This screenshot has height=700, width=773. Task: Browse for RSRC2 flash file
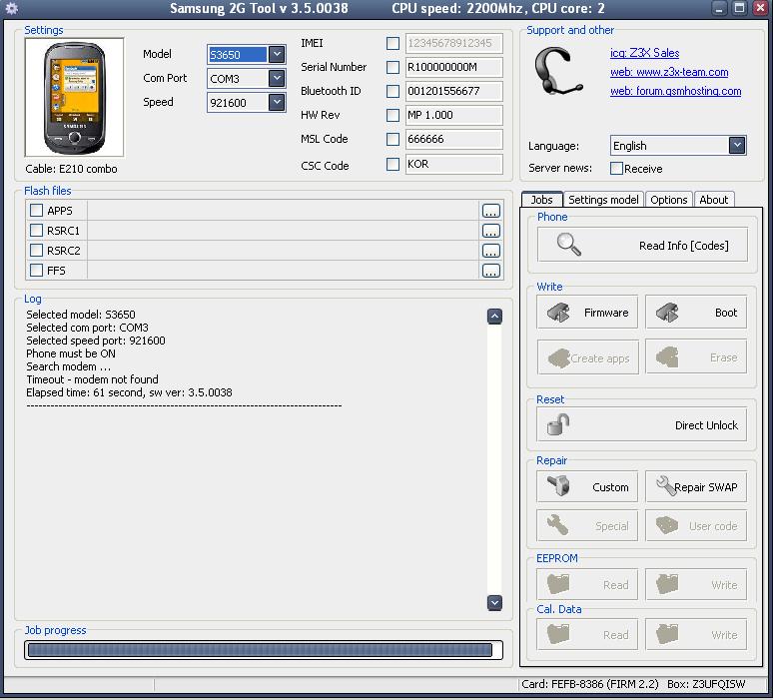click(491, 251)
